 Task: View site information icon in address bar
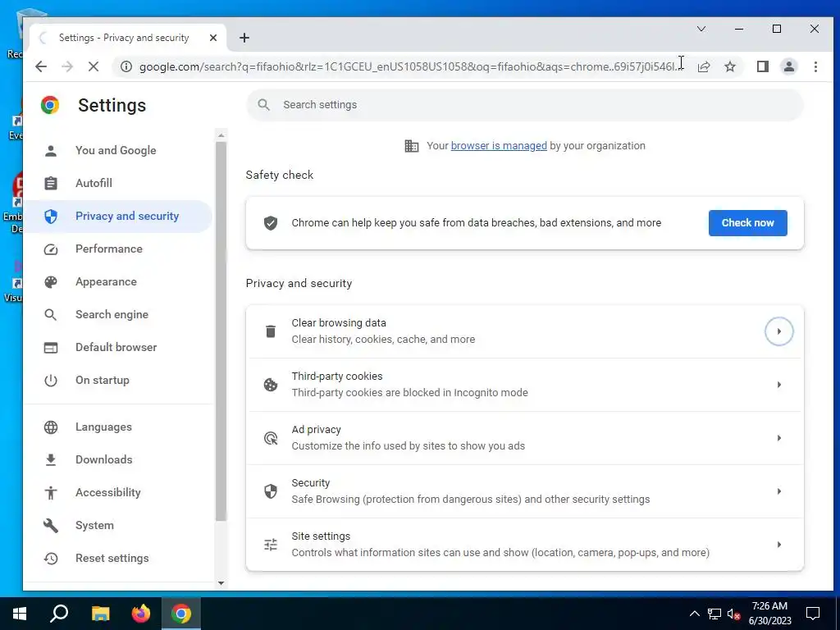(x=126, y=66)
